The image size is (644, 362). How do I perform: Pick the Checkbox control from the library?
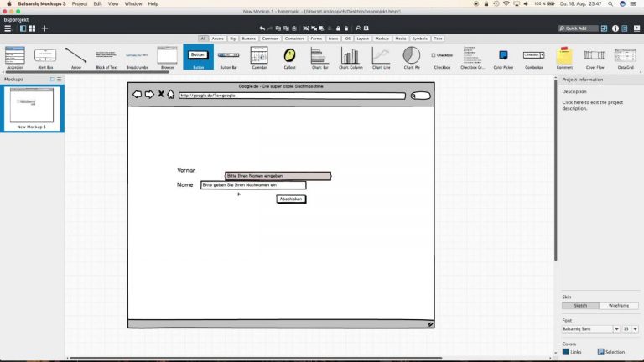click(x=443, y=58)
